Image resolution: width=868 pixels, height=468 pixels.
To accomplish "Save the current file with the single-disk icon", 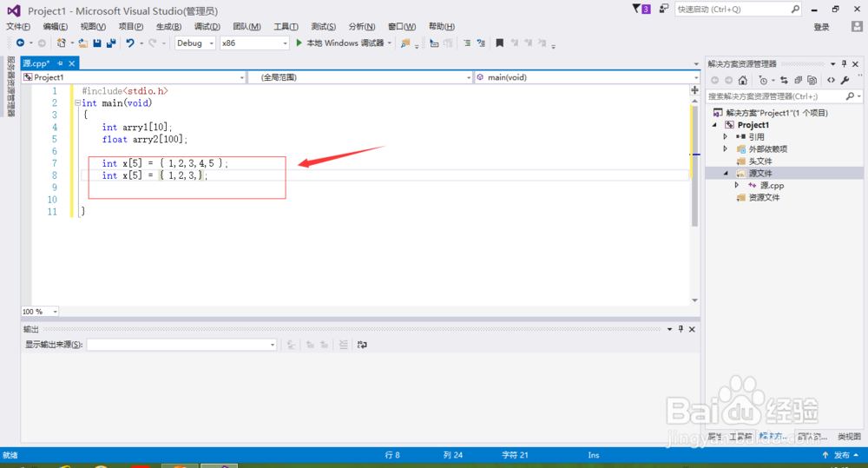I will pyautogui.click(x=97, y=43).
